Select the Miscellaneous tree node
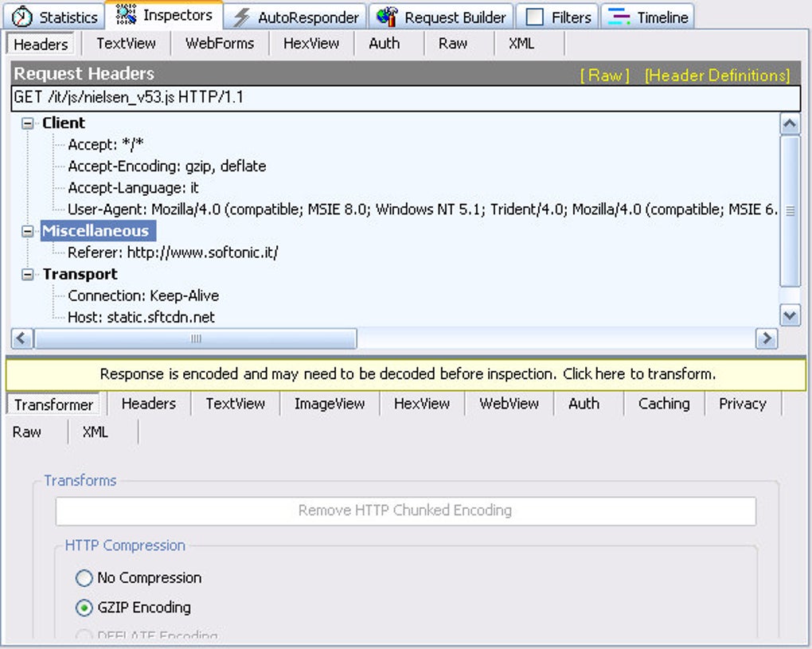Image resolution: width=812 pixels, height=649 pixels. point(98,231)
